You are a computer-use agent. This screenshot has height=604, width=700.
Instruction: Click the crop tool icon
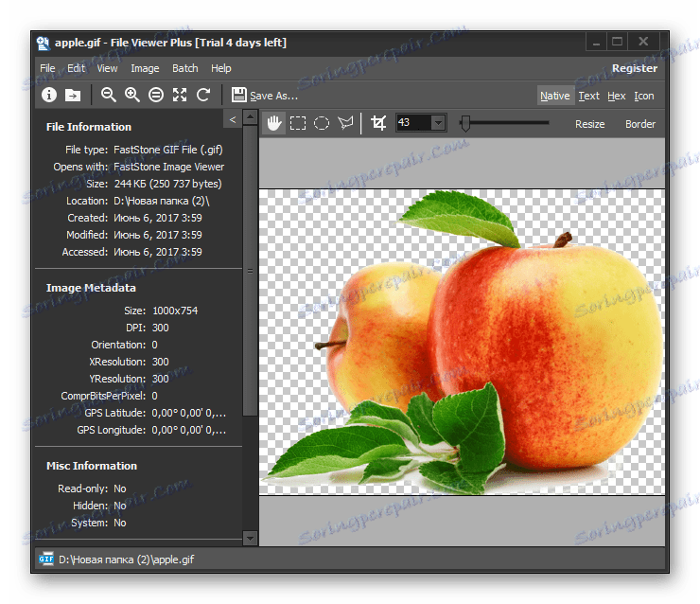378,123
